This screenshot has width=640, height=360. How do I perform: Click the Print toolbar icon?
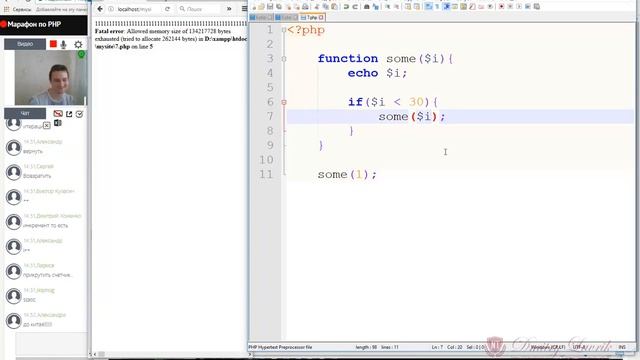coord(305,7)
